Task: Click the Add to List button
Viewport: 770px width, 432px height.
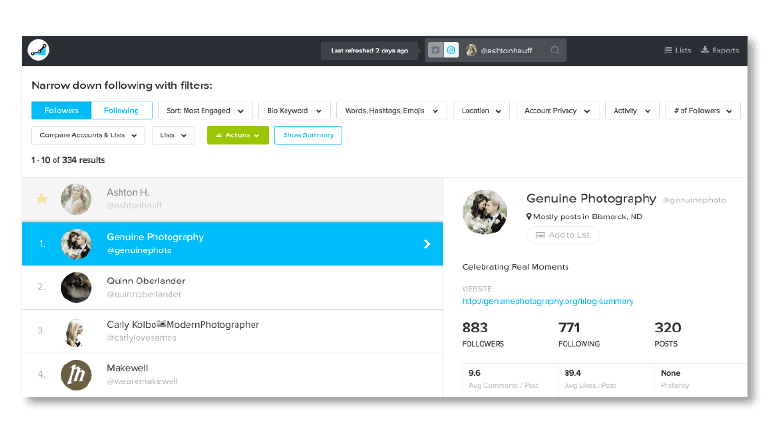Action: (x=563, y=235)
